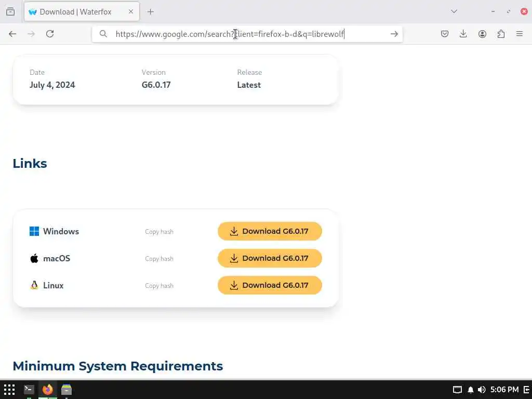
Task: Open the Firefox View icon beside the tabs
Action: click(10, 11)
